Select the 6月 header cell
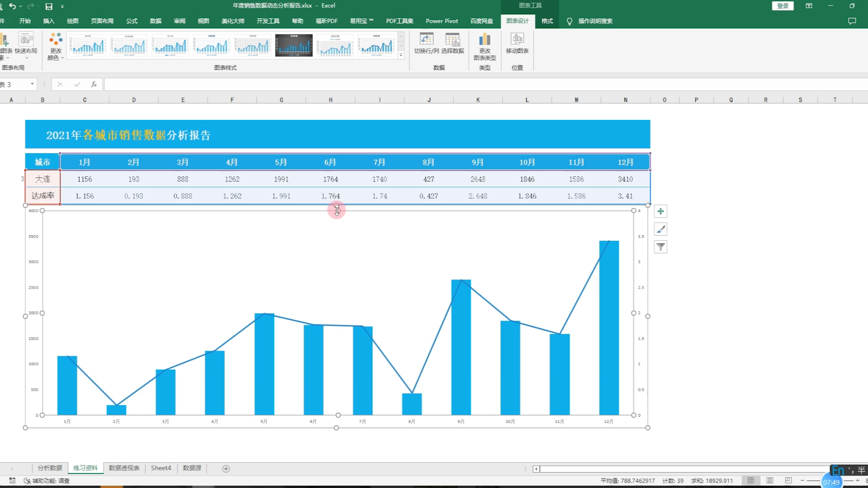The height and width of the screenshot is (488, 868). click(x=330, y=162)
